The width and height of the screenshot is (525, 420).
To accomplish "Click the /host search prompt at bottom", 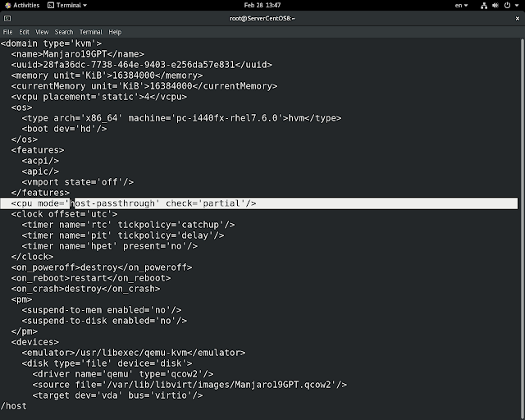I will tap(13, 406).
